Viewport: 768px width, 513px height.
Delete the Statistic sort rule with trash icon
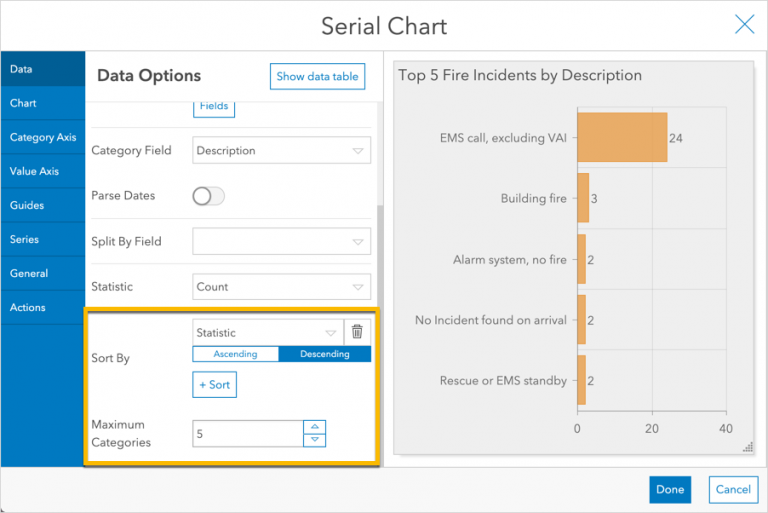coord(357,332)
